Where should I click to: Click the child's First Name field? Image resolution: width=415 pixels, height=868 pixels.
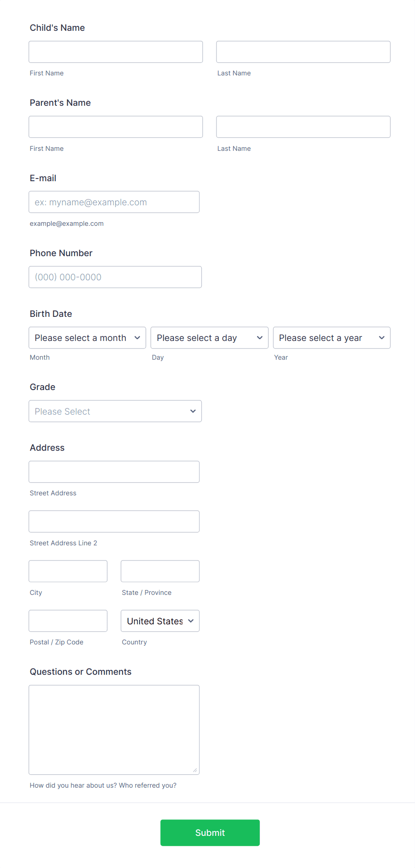(x=115, y=52)
